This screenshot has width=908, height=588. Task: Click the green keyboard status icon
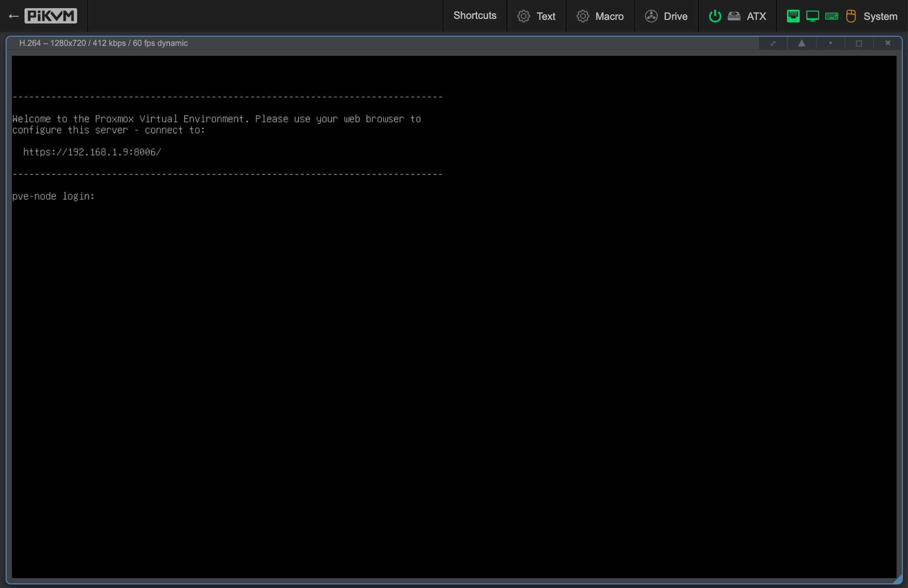(831, 16)
